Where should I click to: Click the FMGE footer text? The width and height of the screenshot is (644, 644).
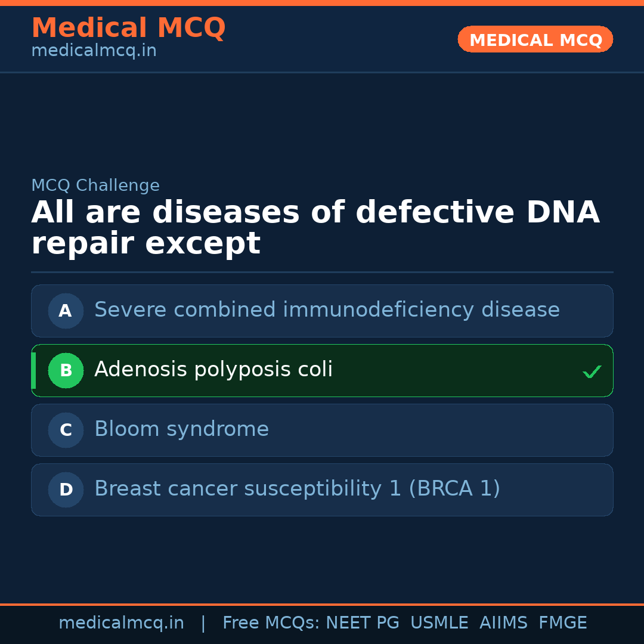coord(562,623)
